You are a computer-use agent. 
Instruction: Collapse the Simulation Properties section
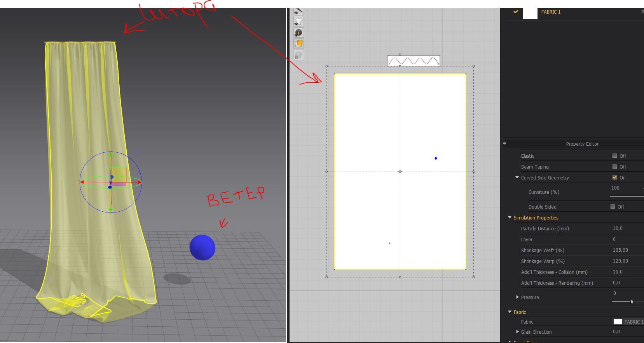coord(510,218)
